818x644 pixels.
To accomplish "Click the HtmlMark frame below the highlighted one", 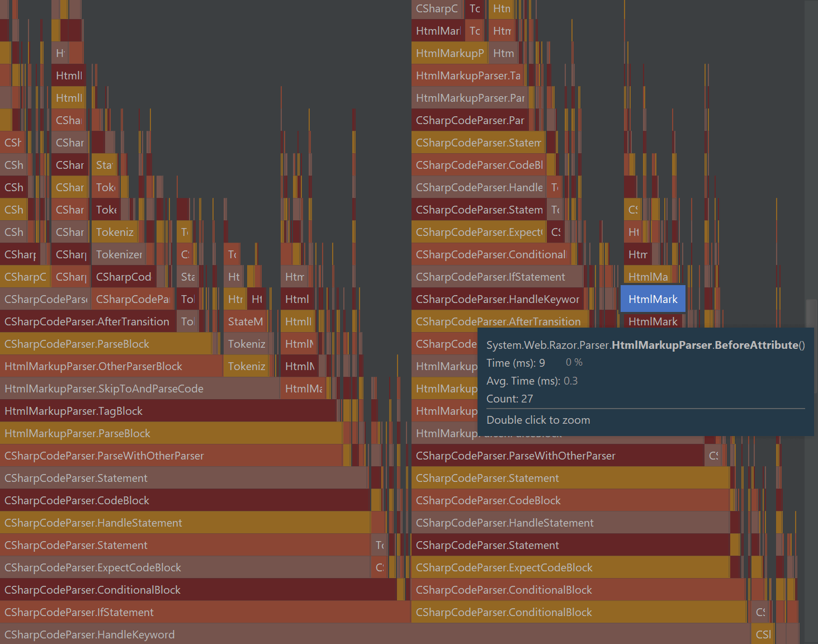I will tap(652, 321).
